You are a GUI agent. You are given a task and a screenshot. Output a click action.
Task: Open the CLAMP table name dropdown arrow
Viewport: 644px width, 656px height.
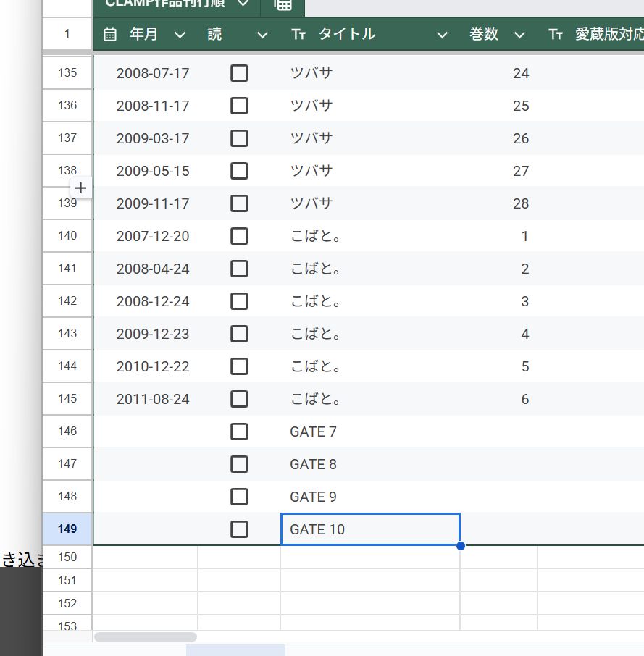tap(243, 4)
